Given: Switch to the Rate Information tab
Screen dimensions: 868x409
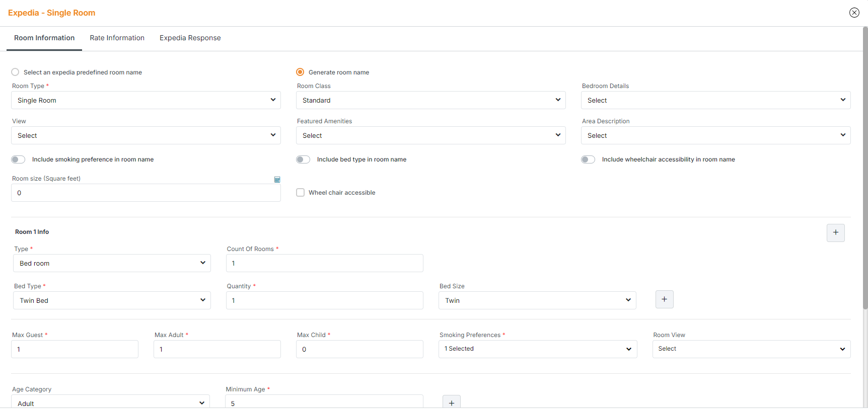Looking at the screenshot, I should pos(117,38).
